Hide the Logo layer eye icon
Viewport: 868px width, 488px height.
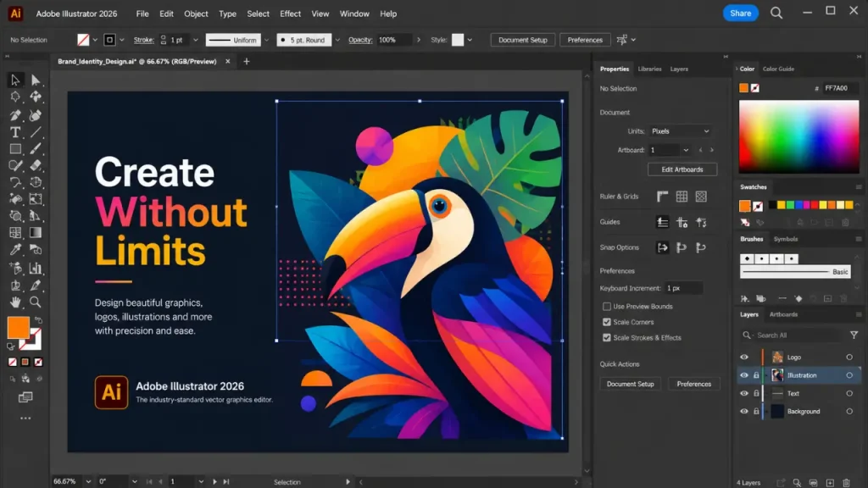[744, 358]
